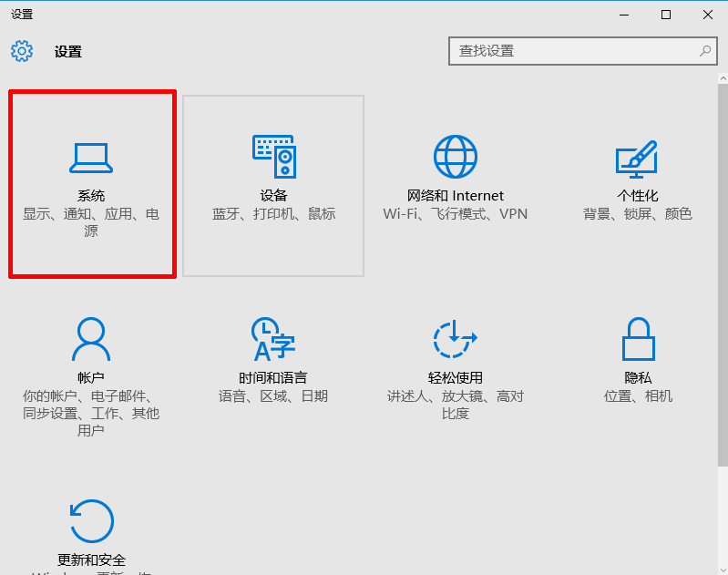The image size is (728, 575).
Task: Open 时间和语言 via the clock icon
Action: (x=273, y=340)
